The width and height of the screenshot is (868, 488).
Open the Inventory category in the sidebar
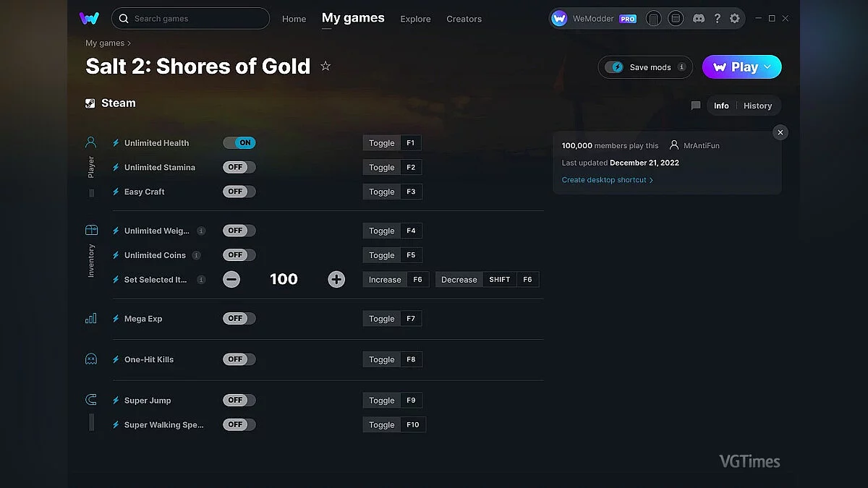click(90, 228)
